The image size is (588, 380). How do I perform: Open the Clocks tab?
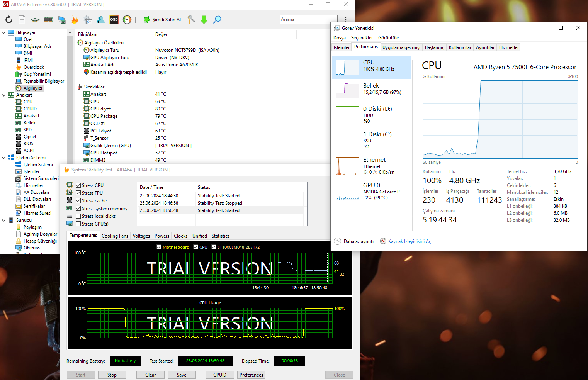(x=180, y=236)
